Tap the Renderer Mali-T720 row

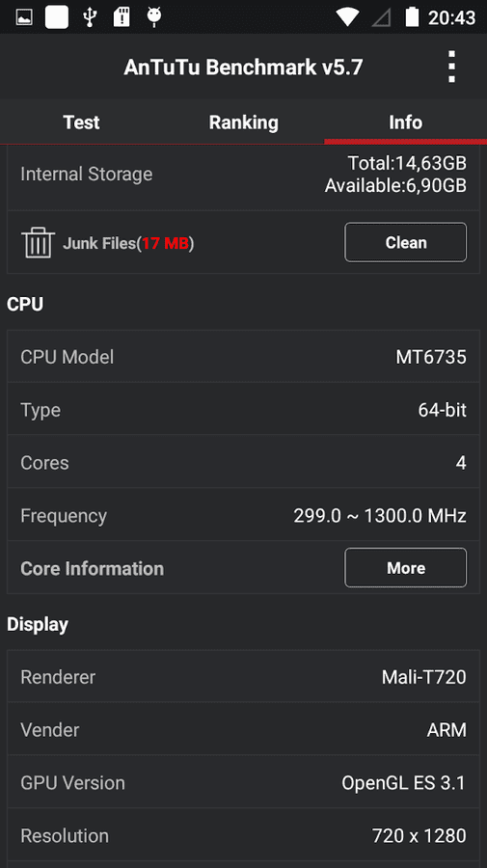click(x=243, y=676)
